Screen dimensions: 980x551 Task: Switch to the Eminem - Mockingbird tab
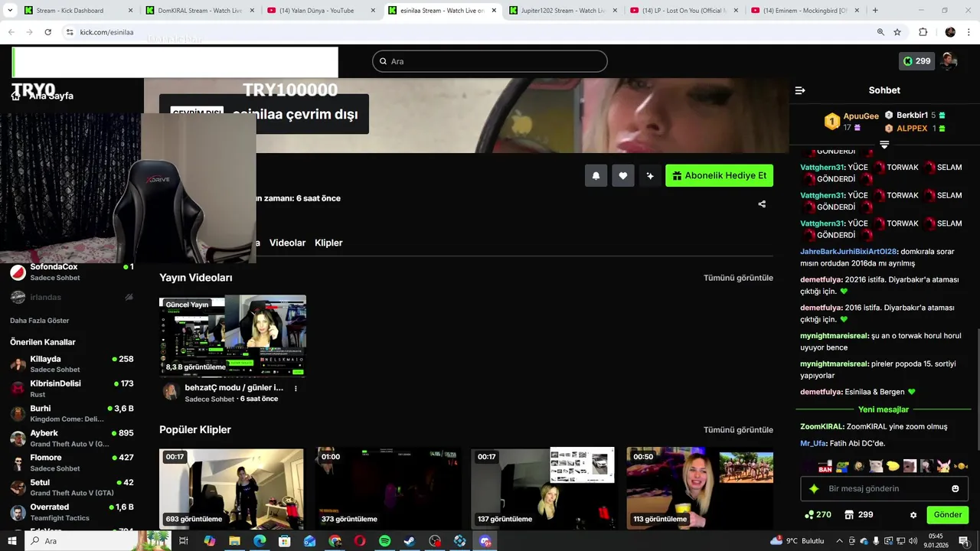pyautogui.click(x=804, y=11)
